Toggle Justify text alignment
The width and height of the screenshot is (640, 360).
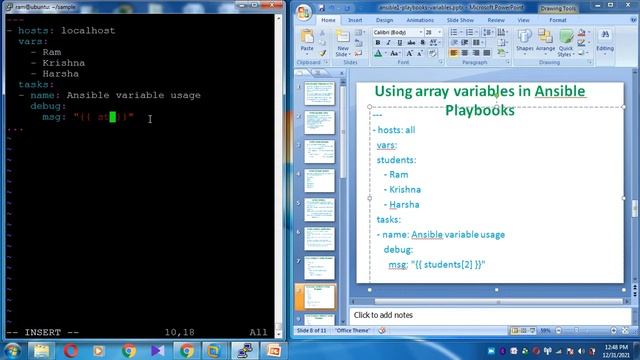[487, 53]
